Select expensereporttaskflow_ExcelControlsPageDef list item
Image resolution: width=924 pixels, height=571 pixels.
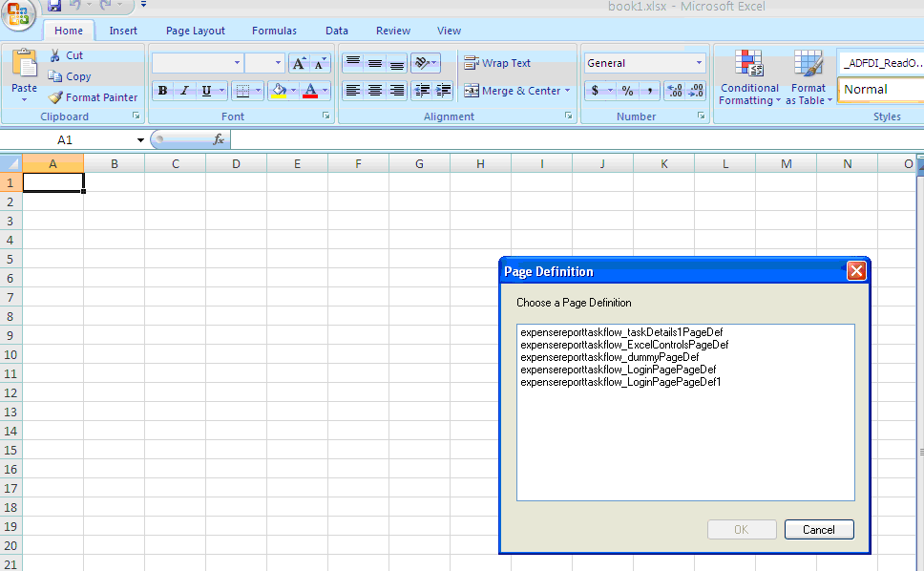pos(624,345)
